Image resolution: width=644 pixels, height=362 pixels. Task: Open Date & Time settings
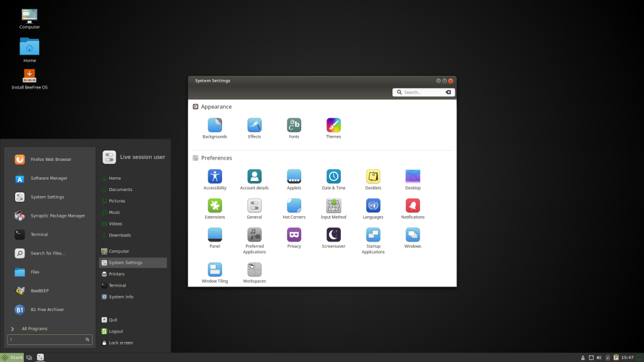(x=333, y=177)
